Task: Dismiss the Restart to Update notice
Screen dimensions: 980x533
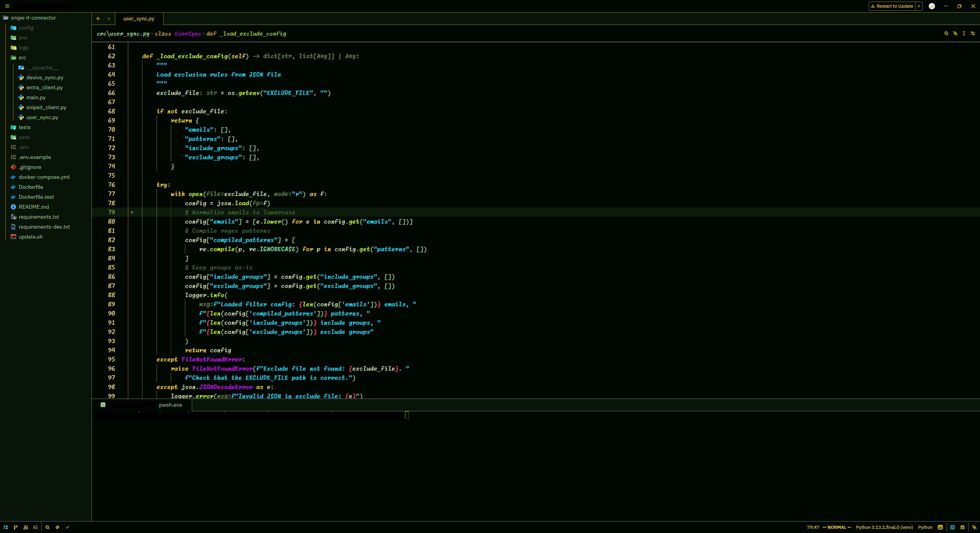Action: (919, 6)
